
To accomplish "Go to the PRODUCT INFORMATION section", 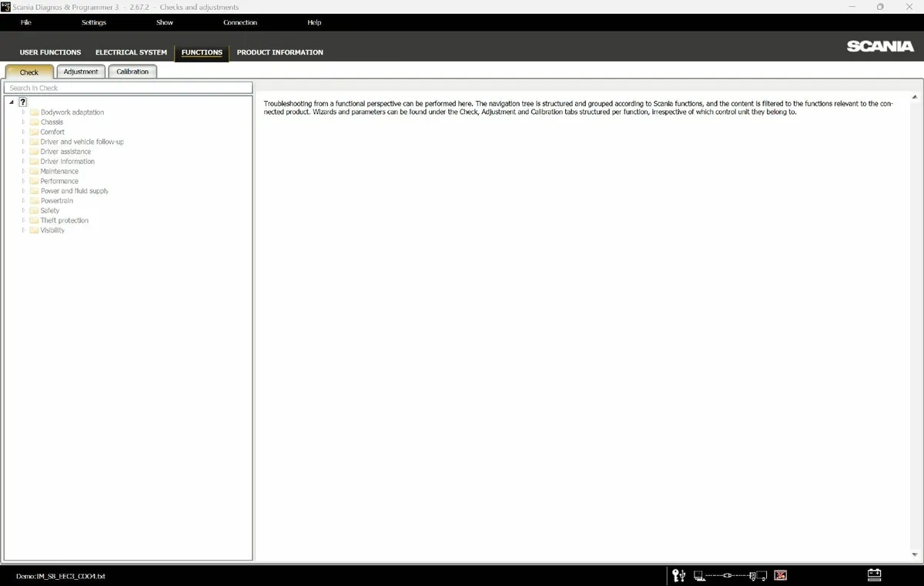I will click(280, 52).
